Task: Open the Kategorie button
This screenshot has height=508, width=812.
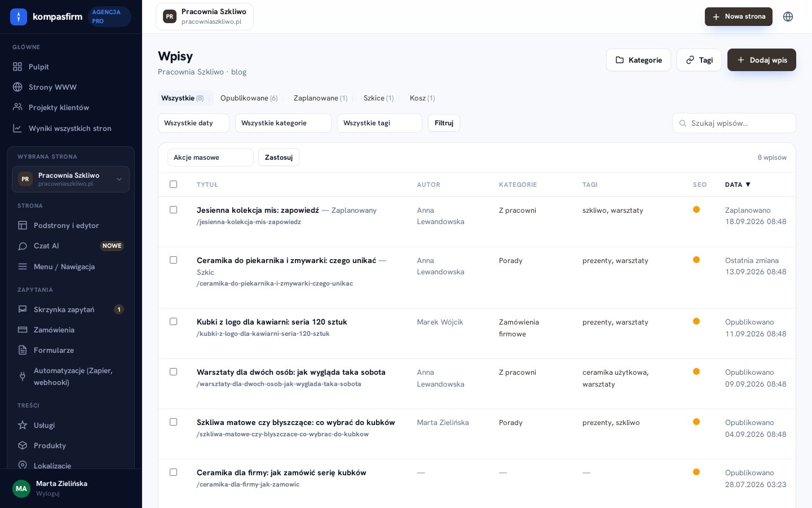Action: tap(638, 60)
